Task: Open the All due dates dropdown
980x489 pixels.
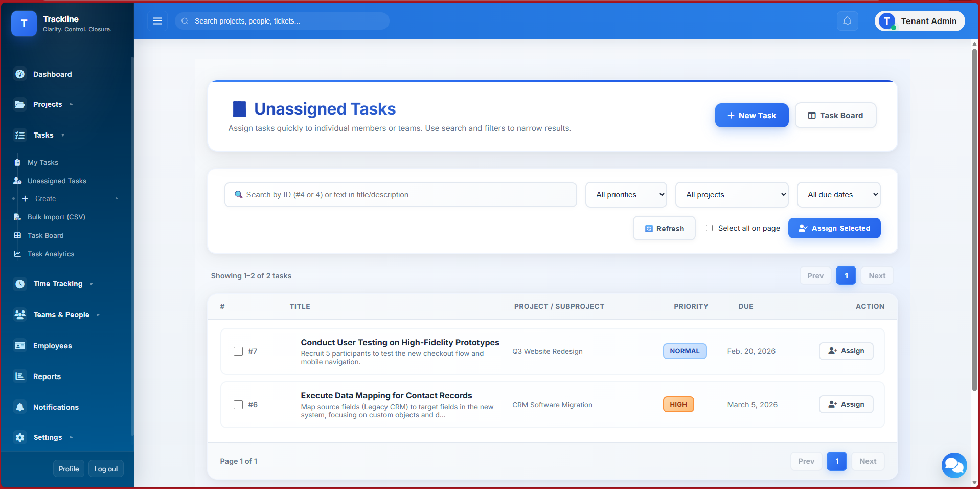Action: (838, 195)
